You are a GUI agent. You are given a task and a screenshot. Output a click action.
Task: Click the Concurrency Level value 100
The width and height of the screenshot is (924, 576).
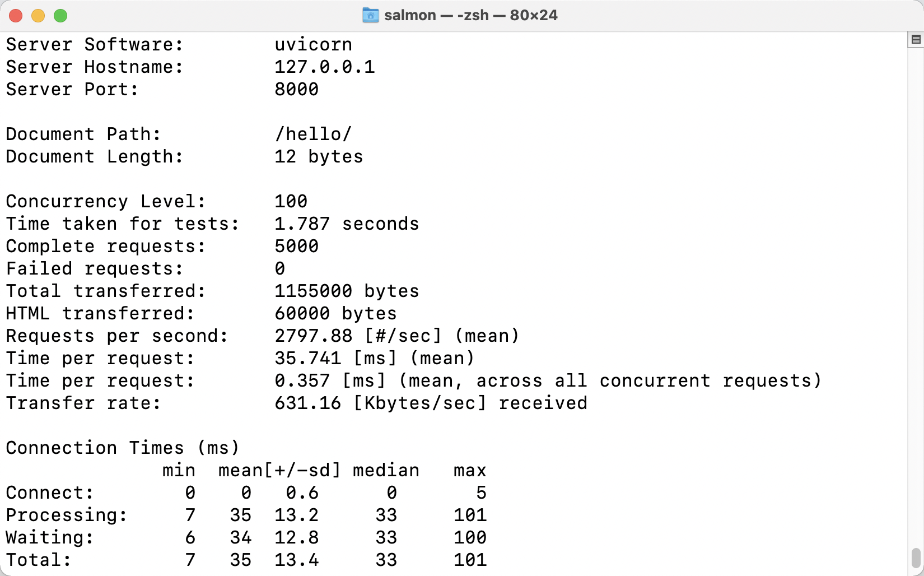291,201
